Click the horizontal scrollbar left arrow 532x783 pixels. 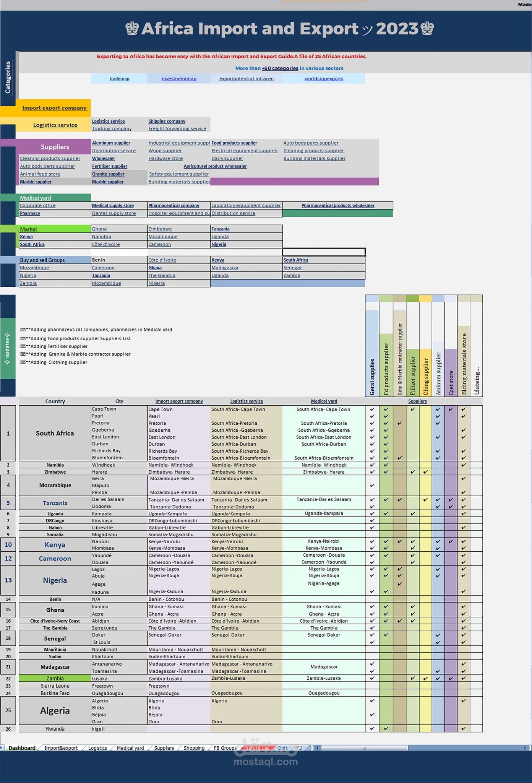(x=317, y=748)
